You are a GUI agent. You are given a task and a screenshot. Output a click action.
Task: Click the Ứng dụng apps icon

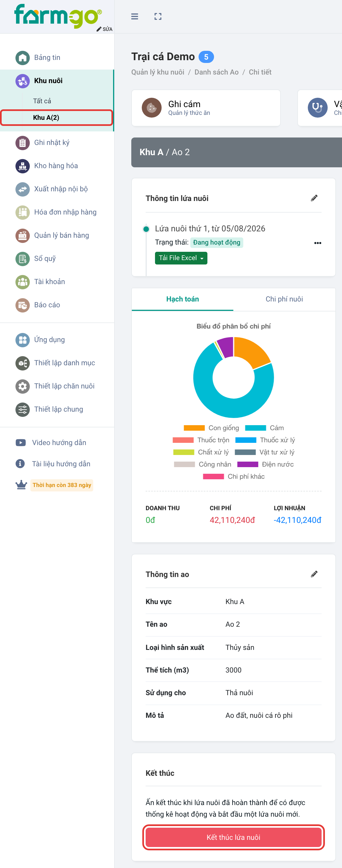(23, 340)
